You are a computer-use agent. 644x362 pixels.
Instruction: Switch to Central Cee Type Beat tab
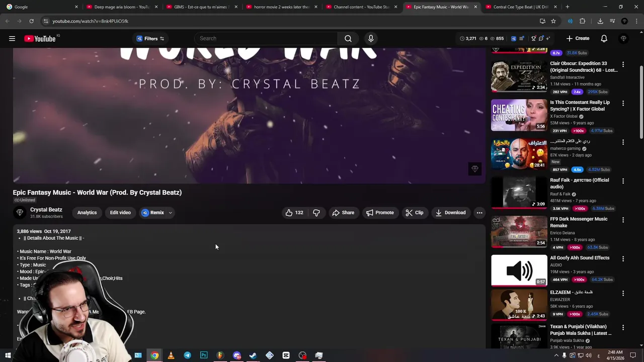pyautogui.click(x=521, y=7)
